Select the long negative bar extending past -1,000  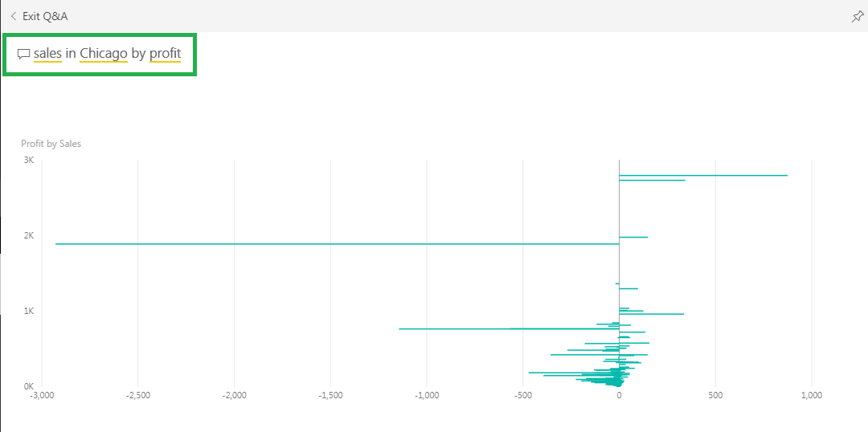[x=509, y=328]
